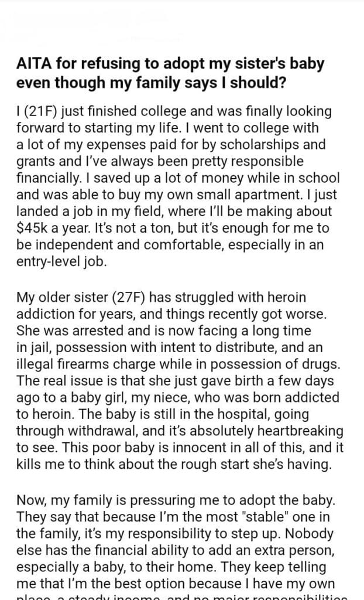Click the phrase "own small apartment"
This screenshot has height=600, width=364.
coord(212,194)
